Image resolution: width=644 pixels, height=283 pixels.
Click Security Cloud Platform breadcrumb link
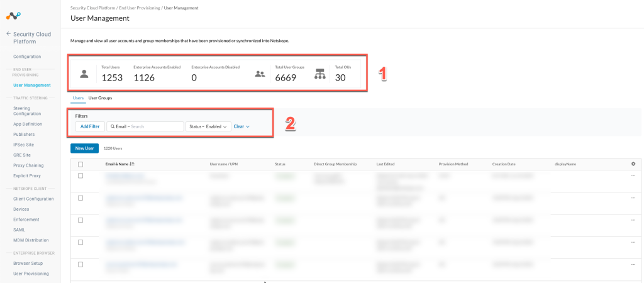pyautogui.click(x=92, y=8)
